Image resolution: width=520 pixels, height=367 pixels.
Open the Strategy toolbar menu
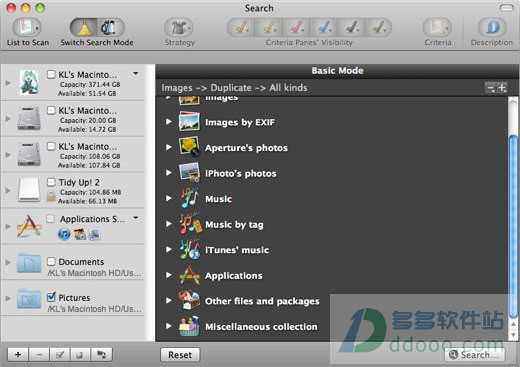[179, 28]
